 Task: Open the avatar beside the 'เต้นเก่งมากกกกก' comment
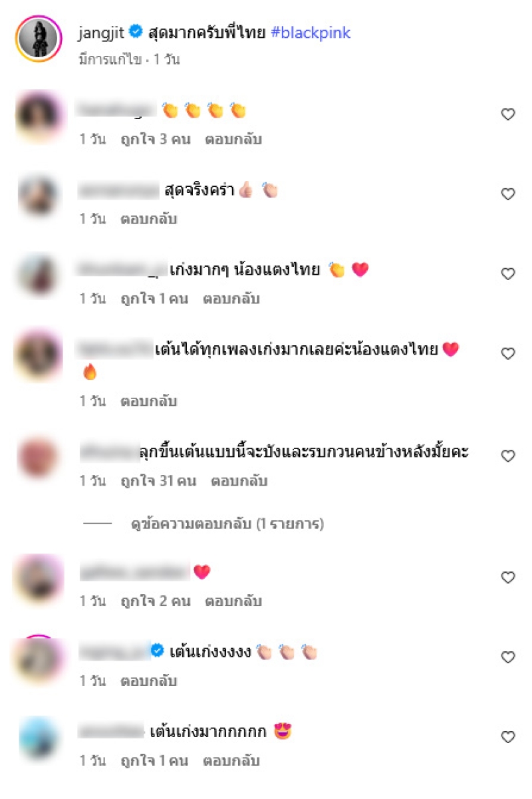click(39, 740)
